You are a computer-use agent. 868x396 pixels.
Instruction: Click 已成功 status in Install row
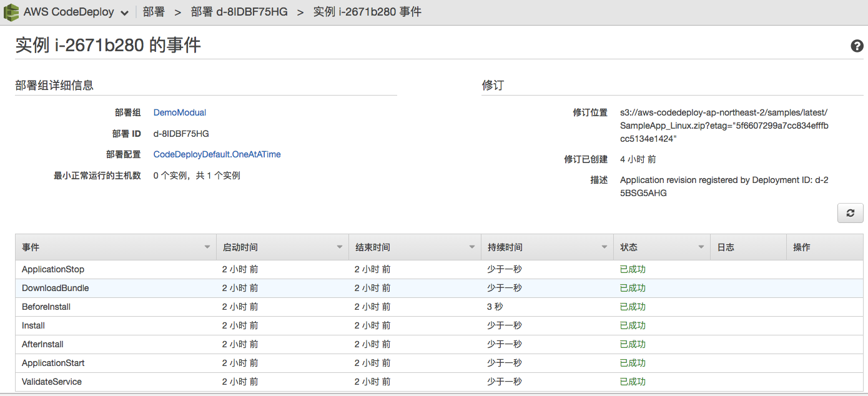[633, 325]
